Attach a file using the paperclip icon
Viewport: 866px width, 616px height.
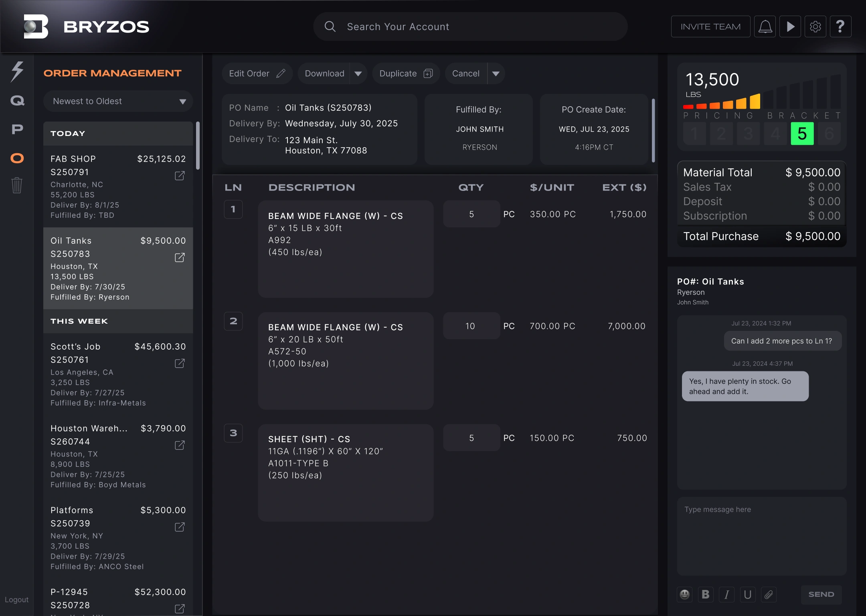click(769, 595)
